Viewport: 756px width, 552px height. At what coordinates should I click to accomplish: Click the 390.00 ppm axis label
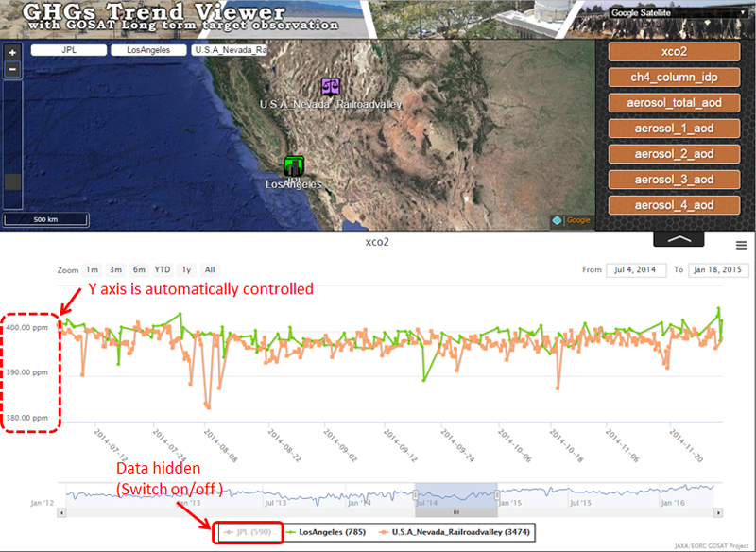point(27,372)
